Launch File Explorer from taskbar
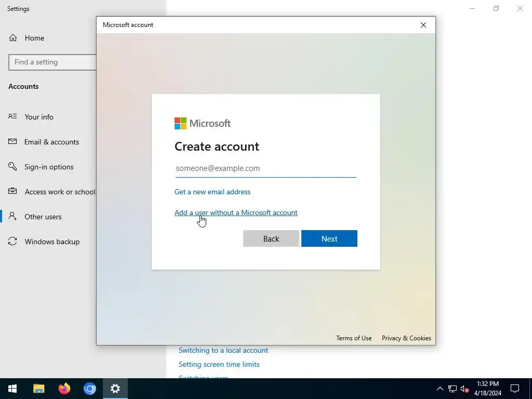 (38, 389)
